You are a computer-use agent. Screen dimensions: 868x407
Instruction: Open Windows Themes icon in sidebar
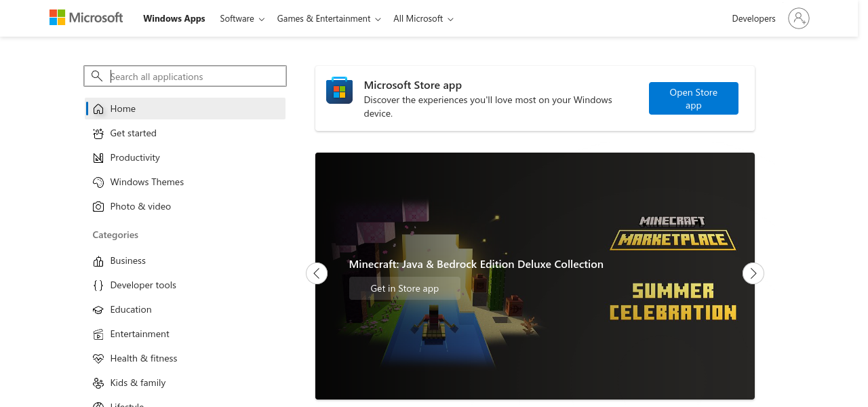pyautogui.click(x=98, y=182)
